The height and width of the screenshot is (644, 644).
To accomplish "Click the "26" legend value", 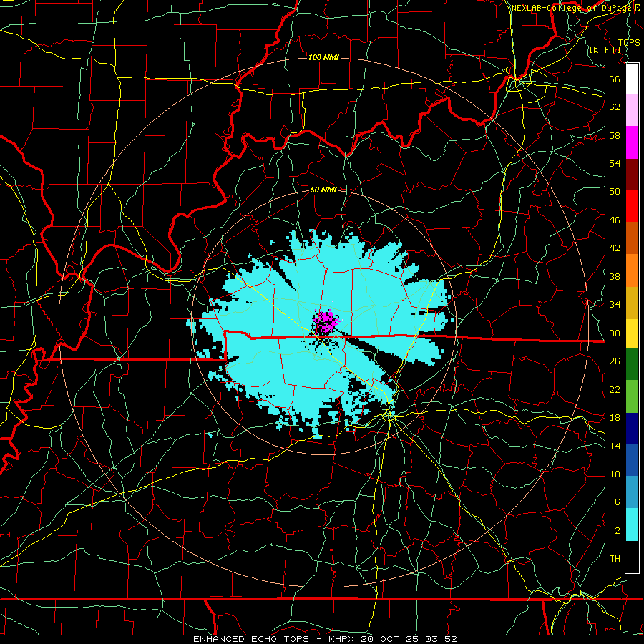I will point(615,361).
